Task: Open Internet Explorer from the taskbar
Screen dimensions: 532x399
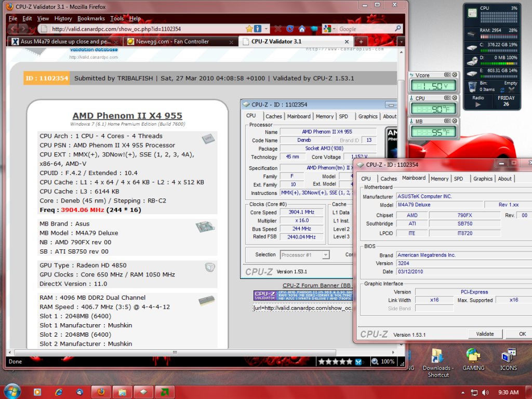Action: click(58, 392)
